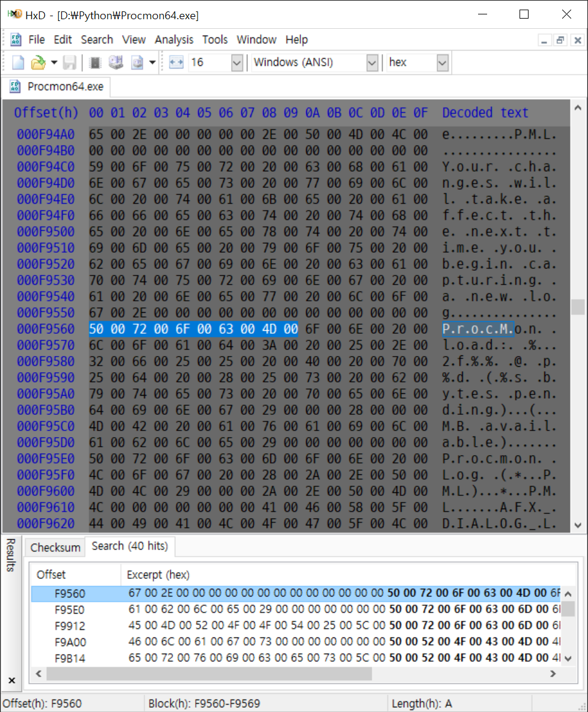Click results horizontal scroll left arrow
Image resolution: width=588 pixels, height=712 pixels.
pos(38,674)
